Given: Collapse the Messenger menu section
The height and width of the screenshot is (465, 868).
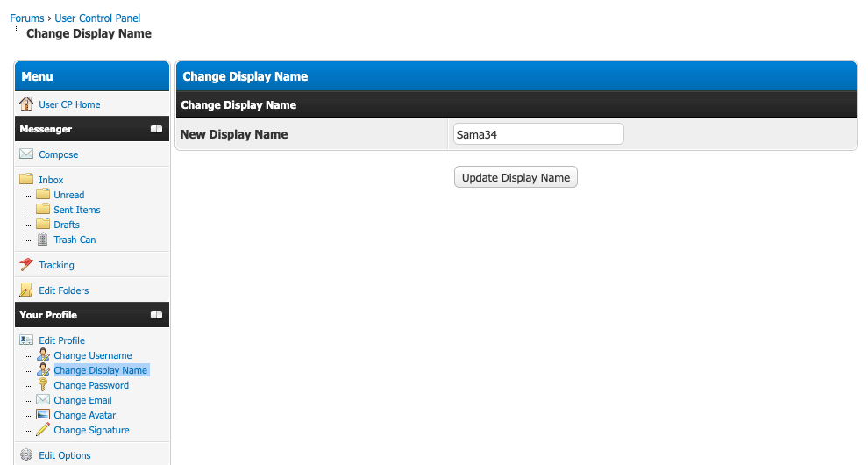Looking at the screenshot, I should [x=157, y=129].
